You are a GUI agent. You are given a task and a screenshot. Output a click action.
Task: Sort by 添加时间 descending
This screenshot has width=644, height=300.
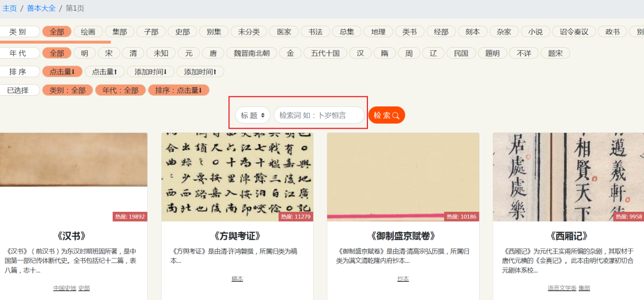click(151, 71)
